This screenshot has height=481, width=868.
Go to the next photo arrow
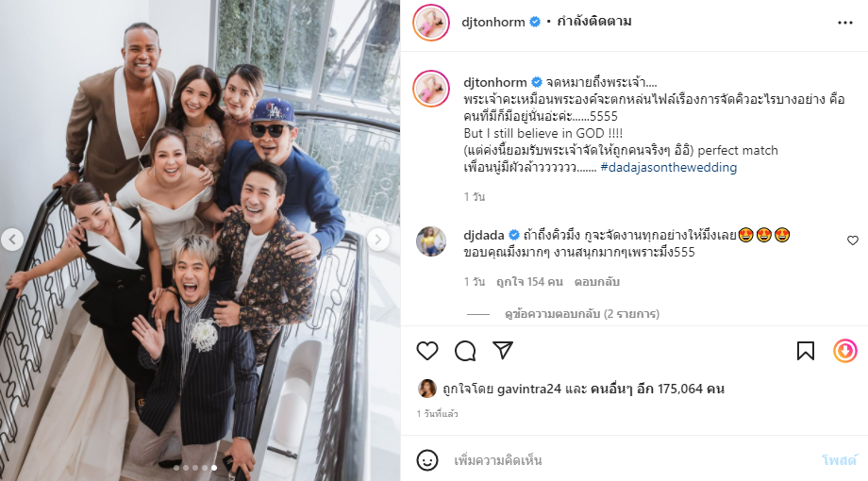pos(378,240)
